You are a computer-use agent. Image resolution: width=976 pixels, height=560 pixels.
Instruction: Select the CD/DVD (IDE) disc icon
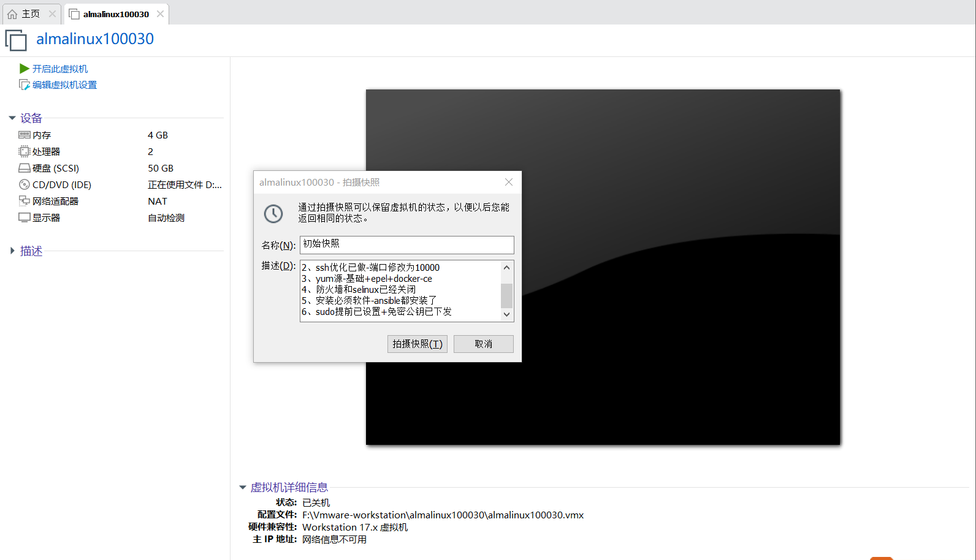(25, 184)
